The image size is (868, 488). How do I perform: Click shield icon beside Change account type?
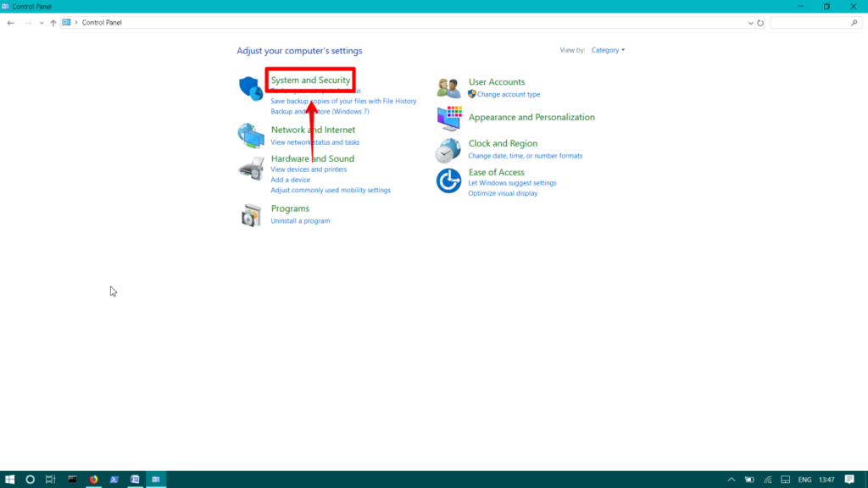(x=471, y=94)
